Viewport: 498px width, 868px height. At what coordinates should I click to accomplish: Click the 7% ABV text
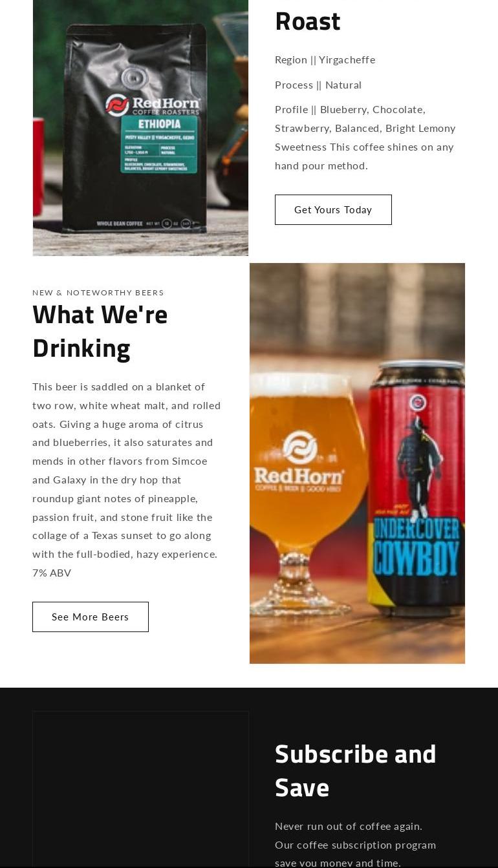(52, 573)
